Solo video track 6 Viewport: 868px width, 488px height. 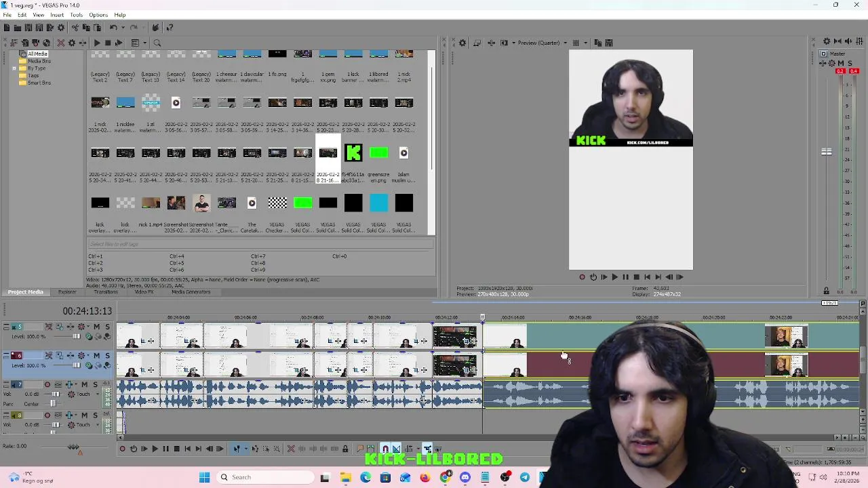[107, 355]
